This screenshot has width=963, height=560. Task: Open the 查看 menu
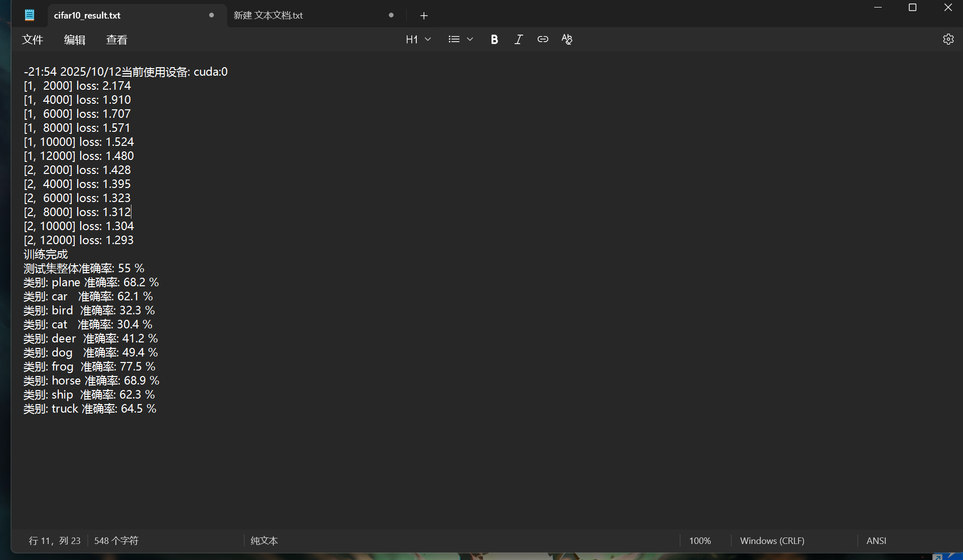pos(117,40)
